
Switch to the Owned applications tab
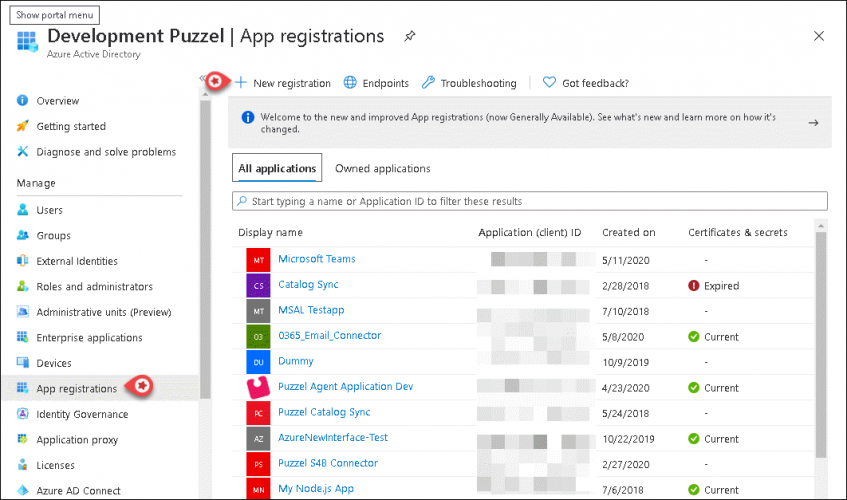click(382, 169)
